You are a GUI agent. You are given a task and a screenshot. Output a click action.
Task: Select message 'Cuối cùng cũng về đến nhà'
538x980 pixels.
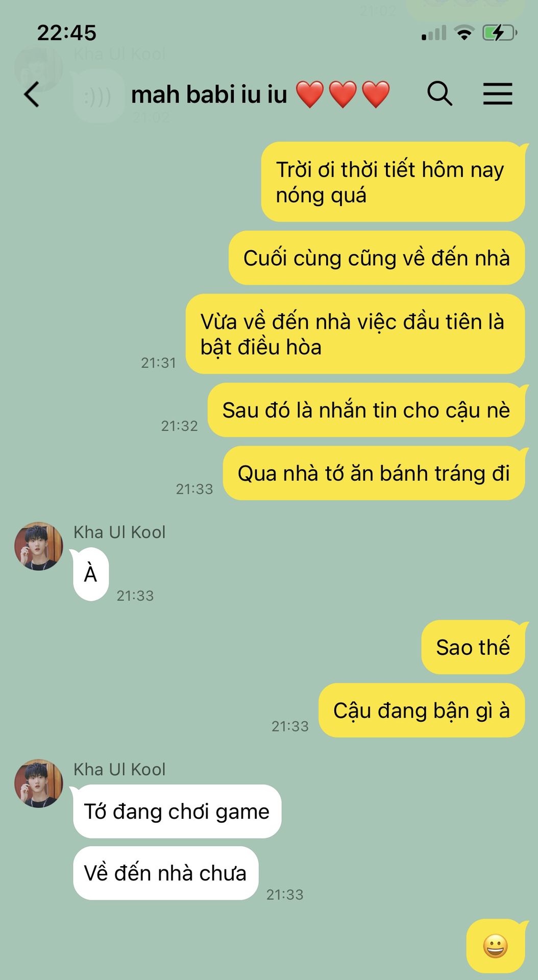click(x=377, y=258)
